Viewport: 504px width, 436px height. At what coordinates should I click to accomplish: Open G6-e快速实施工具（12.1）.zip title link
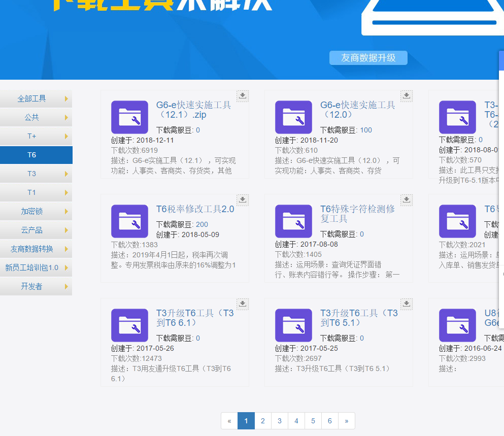pos(194,110)
